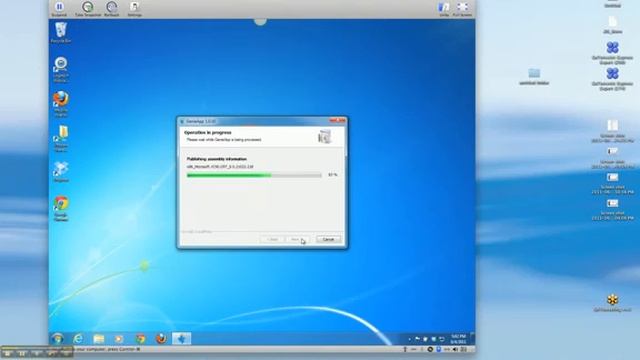
Task: Enter Full Screen via toolbar icon
Action: (x=462, y=8)
